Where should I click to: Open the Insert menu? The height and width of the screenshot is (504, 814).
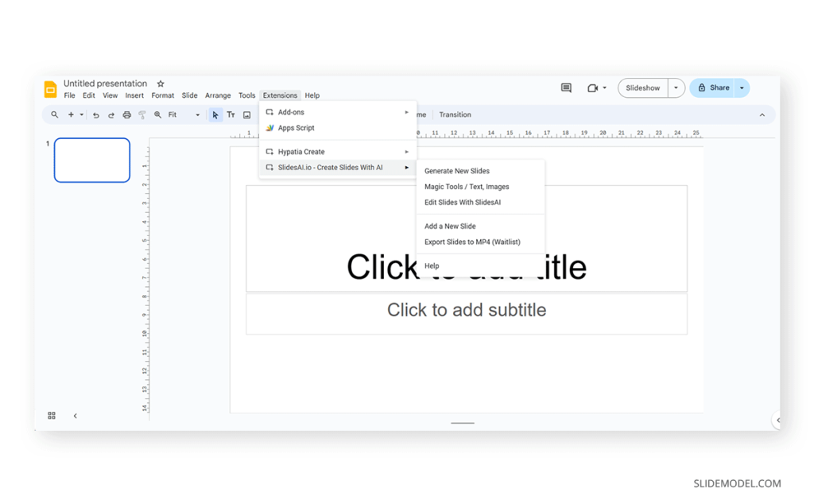tap(134, 95)
